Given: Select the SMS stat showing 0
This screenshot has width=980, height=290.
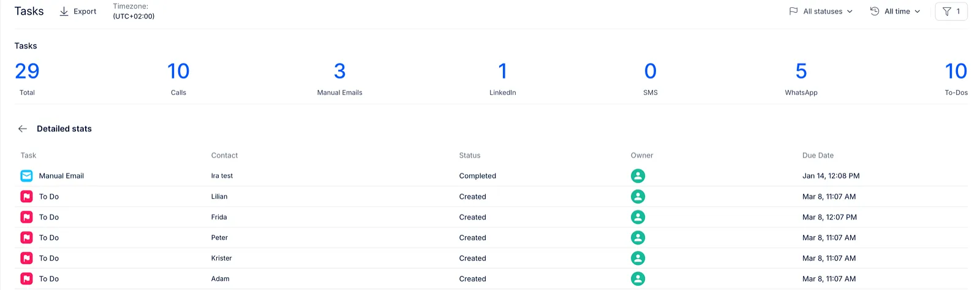Looking at the screenshot, I should tap(650, 78).
